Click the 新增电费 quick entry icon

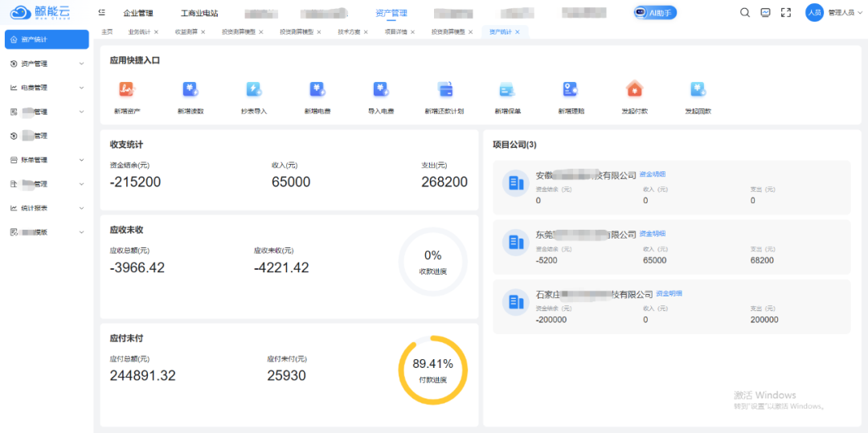tap(317, 89)
